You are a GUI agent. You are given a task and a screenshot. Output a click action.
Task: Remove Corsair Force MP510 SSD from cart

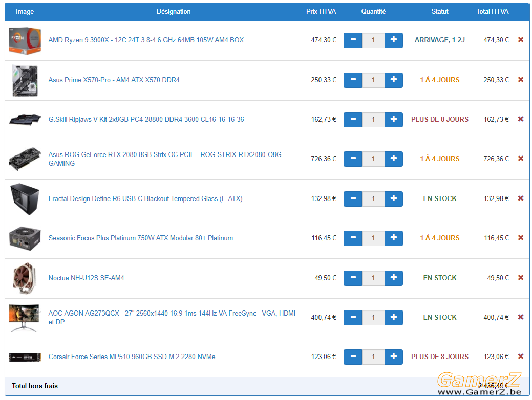tap(520, 357)
